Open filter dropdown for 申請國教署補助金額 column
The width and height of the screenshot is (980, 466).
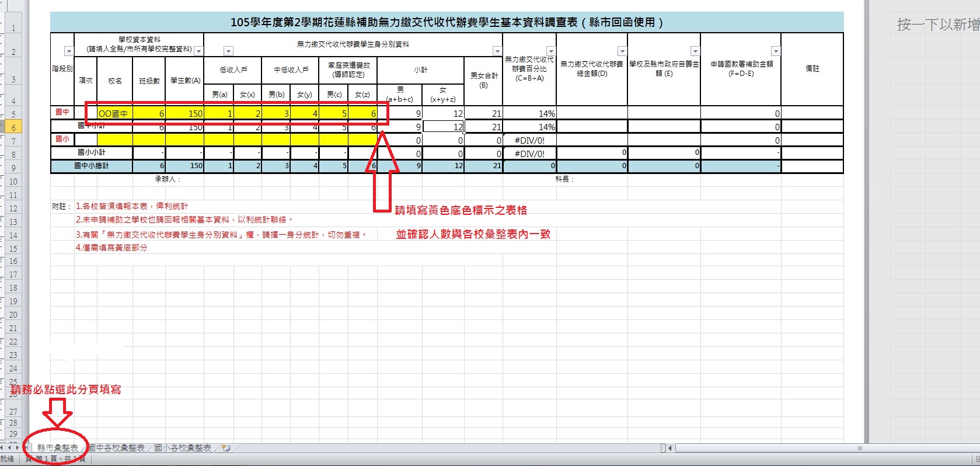775,51
